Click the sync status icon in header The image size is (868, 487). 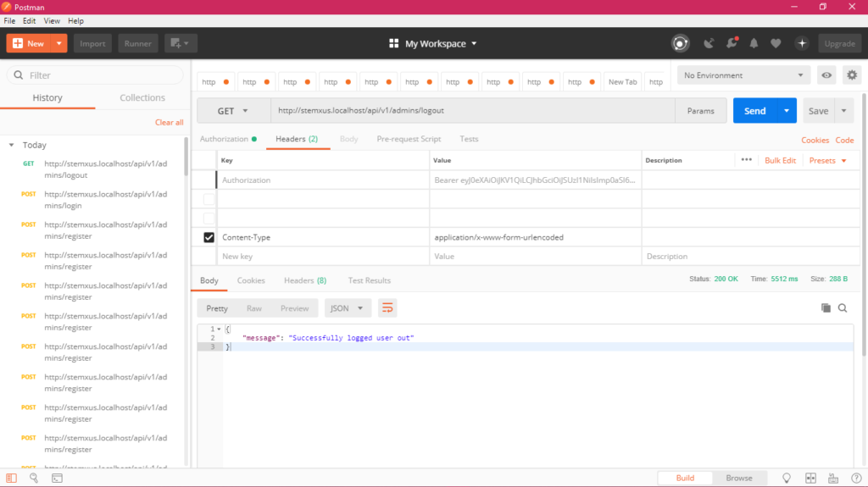(680, 43)
